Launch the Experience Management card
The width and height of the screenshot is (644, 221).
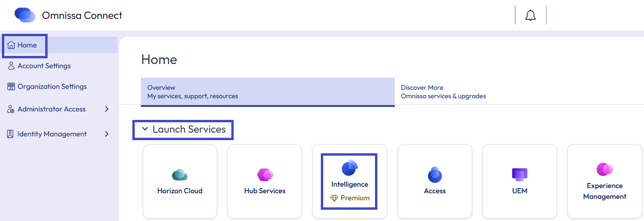pyautogui.click(x=604, y=182)
